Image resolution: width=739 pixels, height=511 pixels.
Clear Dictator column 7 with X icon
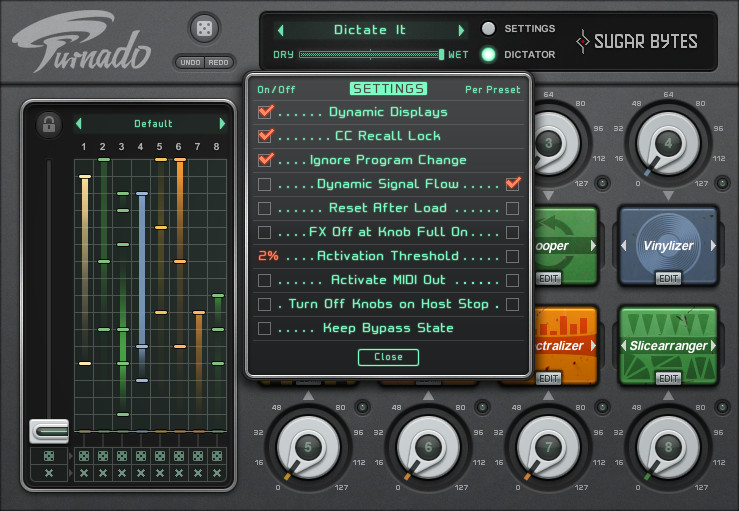198,473
